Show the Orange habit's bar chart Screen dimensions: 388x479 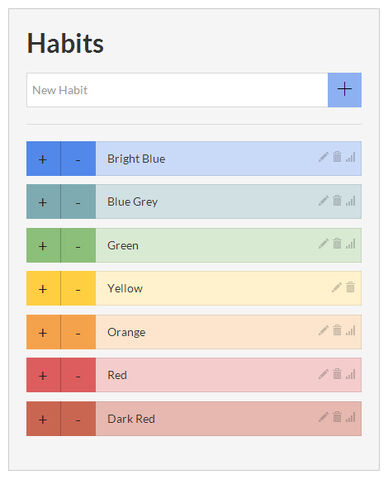coord(350,331)
